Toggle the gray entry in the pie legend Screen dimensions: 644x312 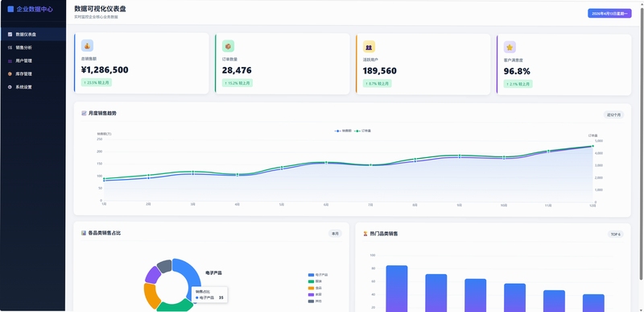pyautogui.click(x=315, y=301)
